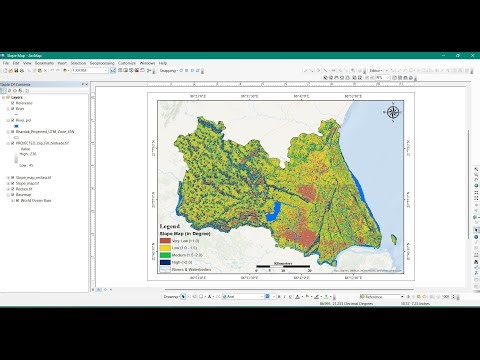The height and width of the screenshot is (360, 480).
Task: Toggle the Slope_map.tif layer checkbox
Action: 13,183
